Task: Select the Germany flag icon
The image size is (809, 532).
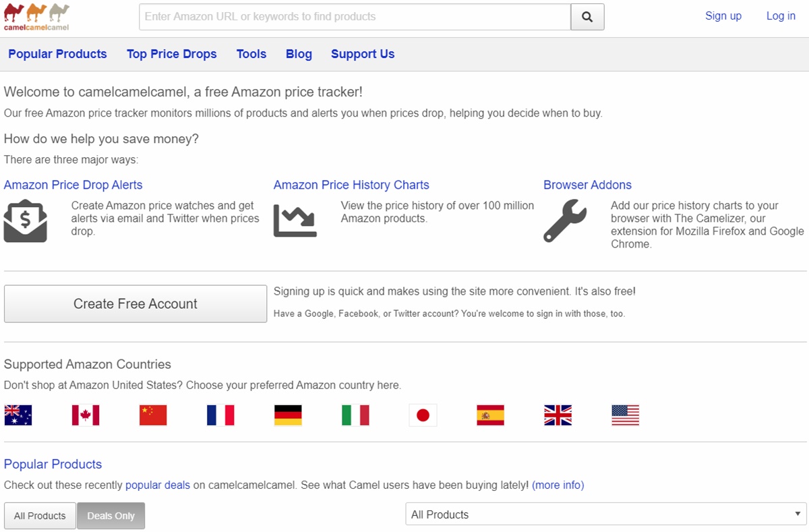Action: pos(288,415)
